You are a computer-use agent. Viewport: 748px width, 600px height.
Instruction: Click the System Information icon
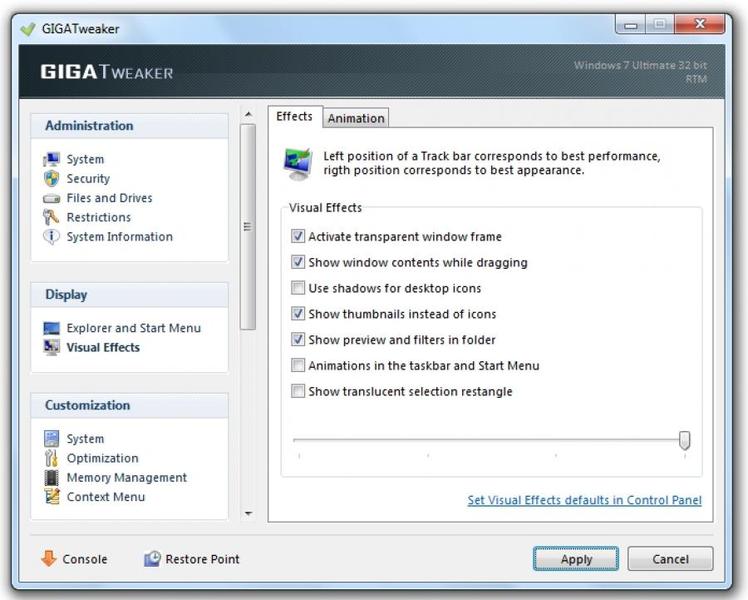52,237
